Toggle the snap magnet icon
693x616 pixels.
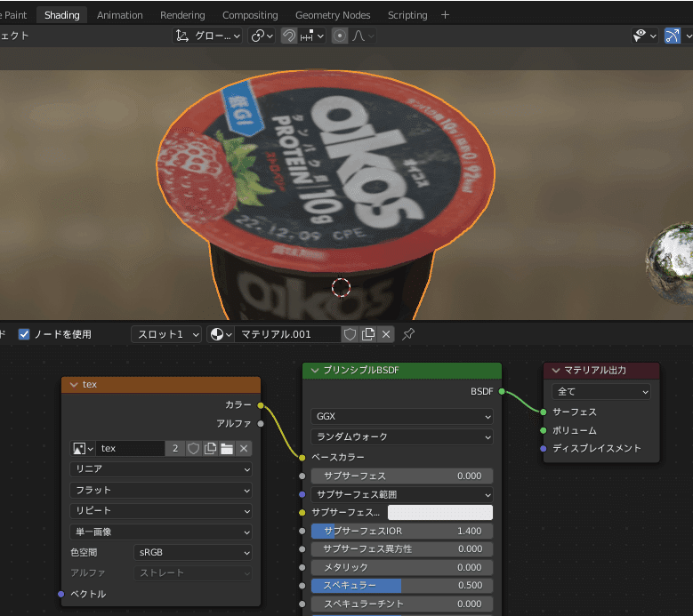coord(289,36)
